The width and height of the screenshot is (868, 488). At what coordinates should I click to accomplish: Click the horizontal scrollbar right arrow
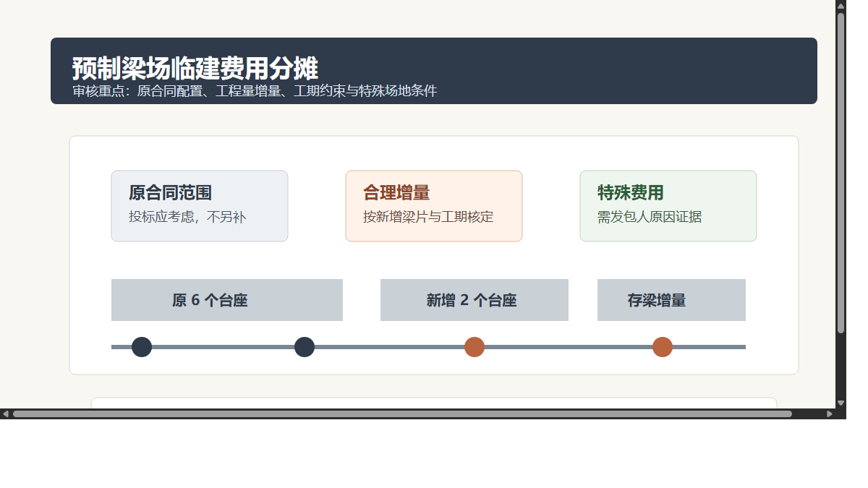(x=830, y=414)
